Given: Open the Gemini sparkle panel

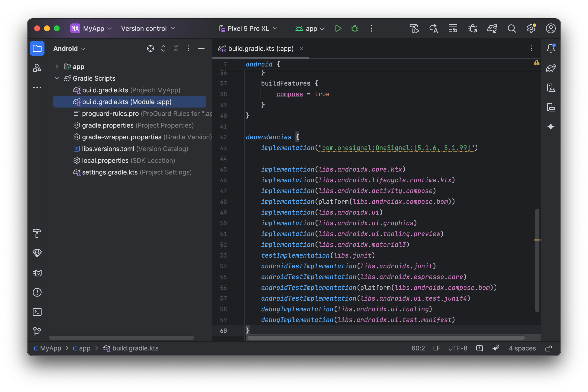Looking at the screenshot, I should (551, 127).
